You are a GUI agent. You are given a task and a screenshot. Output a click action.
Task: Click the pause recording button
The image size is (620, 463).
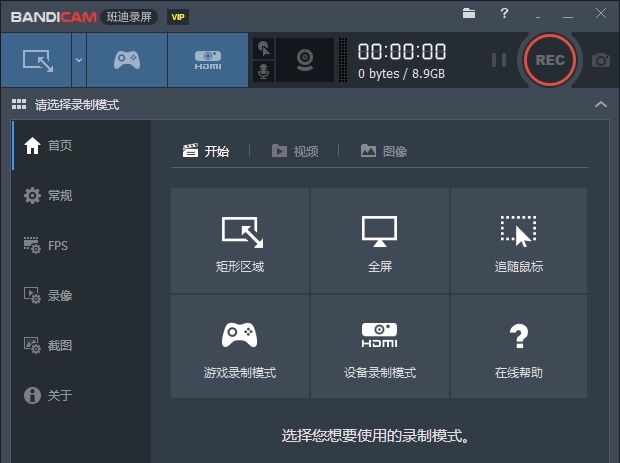point(499,60)
